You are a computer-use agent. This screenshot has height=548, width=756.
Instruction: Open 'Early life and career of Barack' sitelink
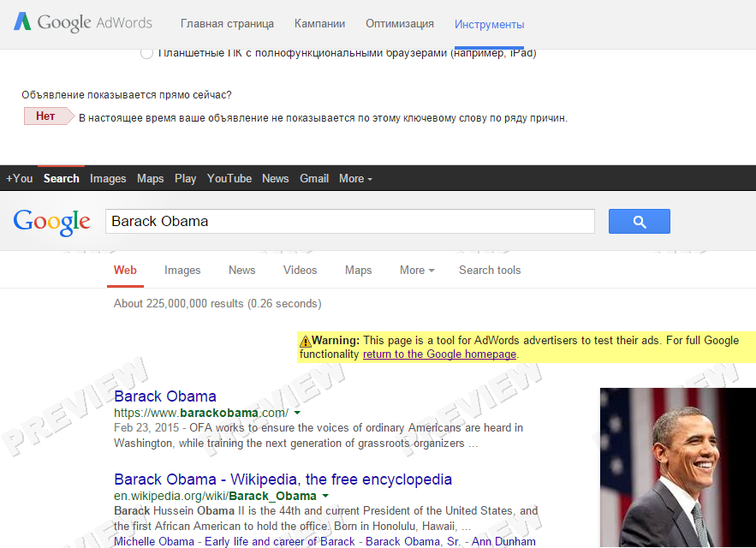click(280, 541)
